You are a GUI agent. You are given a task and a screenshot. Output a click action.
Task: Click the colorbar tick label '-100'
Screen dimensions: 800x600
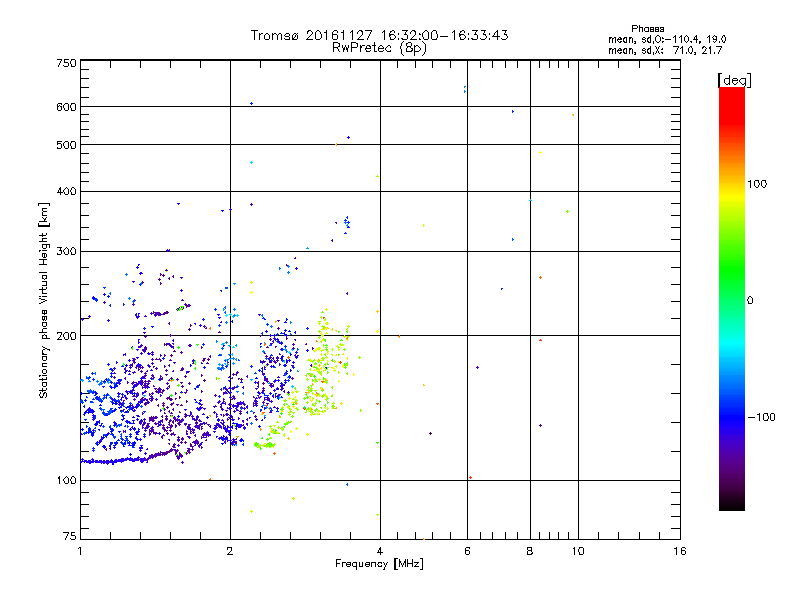coord(761,417)
